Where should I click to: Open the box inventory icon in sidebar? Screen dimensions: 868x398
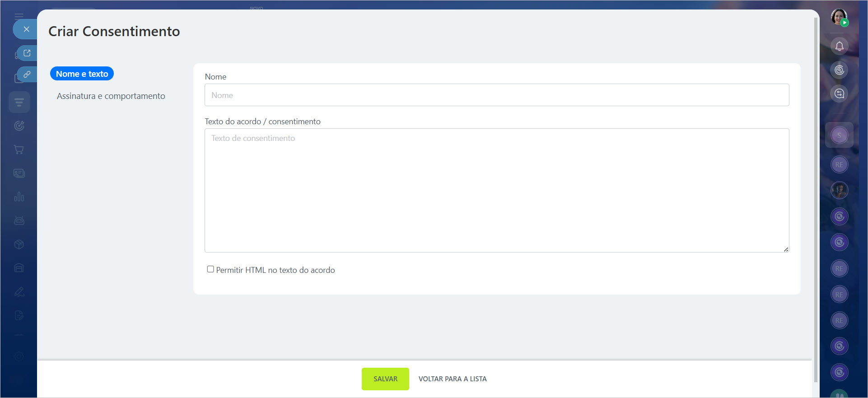(19, 244)
